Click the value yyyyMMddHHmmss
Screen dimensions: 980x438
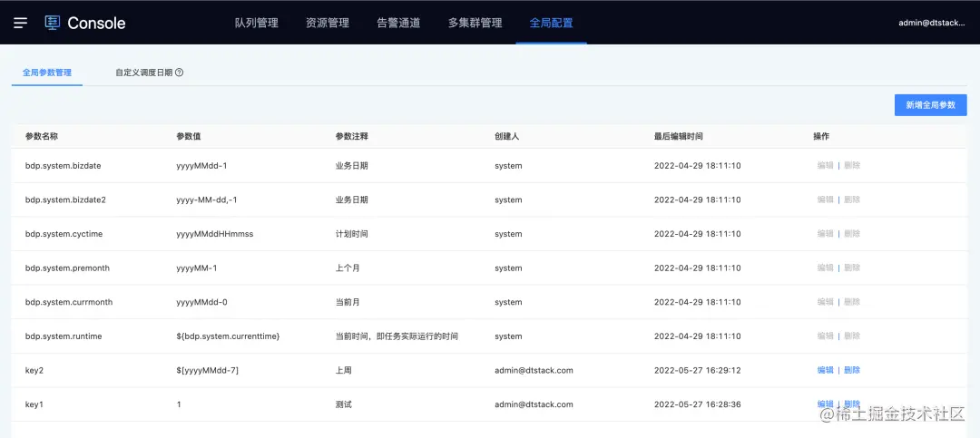pos(215,234)
